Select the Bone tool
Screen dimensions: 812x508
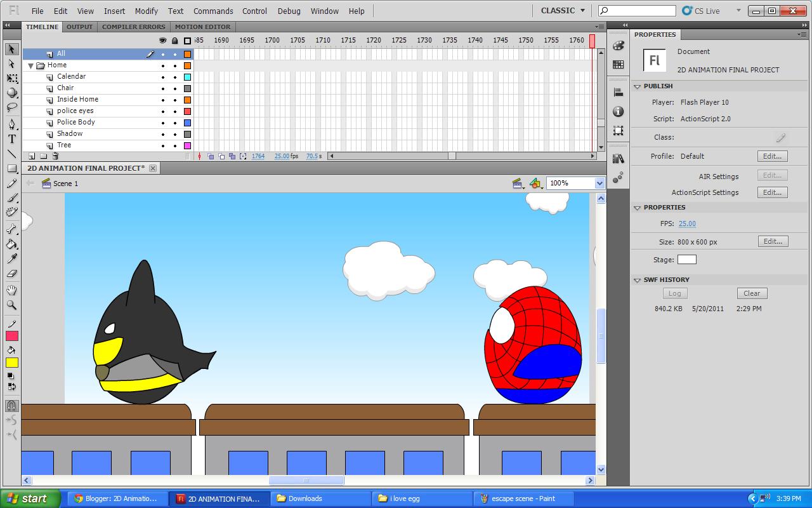[11, 229]
